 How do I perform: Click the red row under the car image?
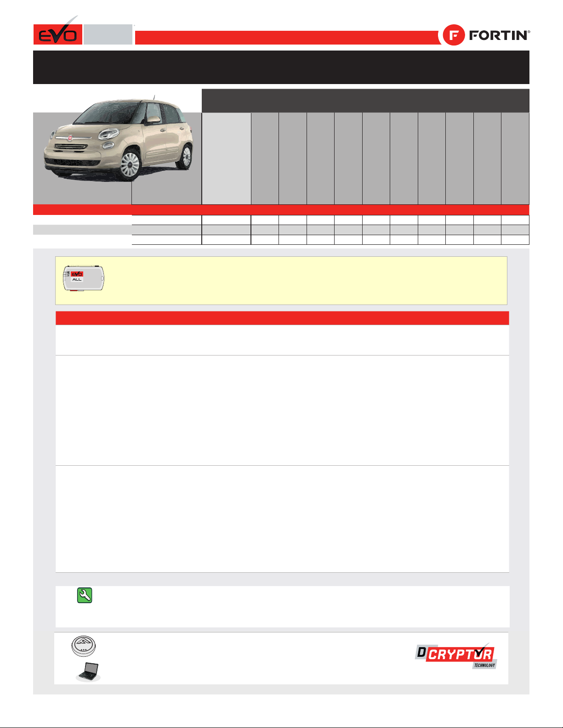click(281, 210)
